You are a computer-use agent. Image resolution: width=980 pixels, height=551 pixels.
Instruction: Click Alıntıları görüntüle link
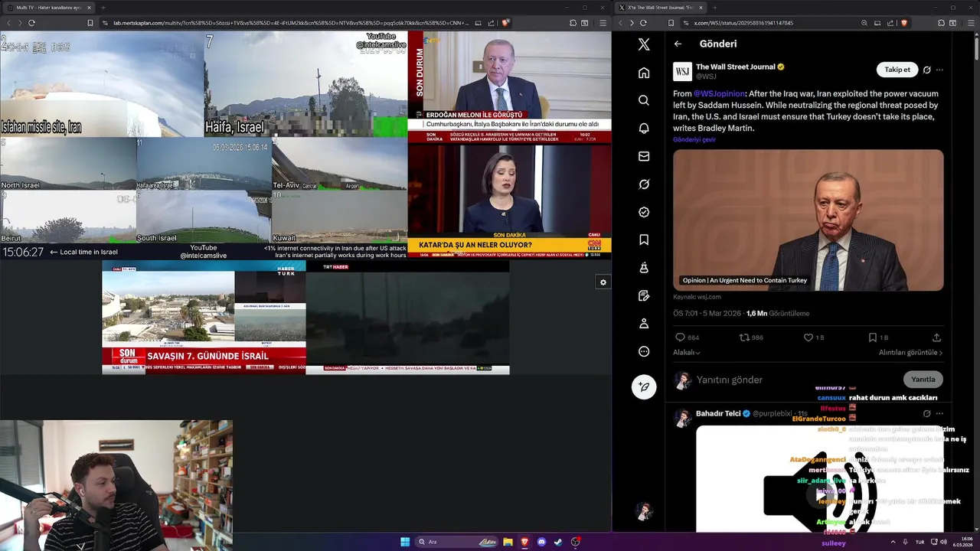[910, 353]
